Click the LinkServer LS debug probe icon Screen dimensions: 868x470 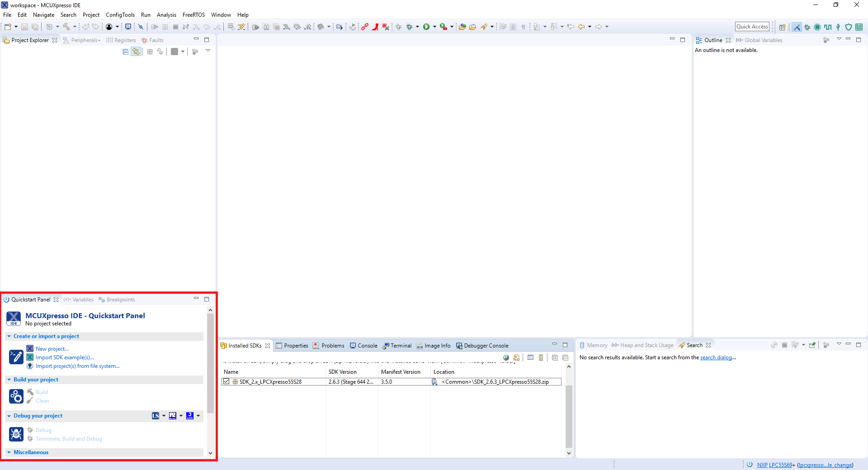(x=156, y=416)
